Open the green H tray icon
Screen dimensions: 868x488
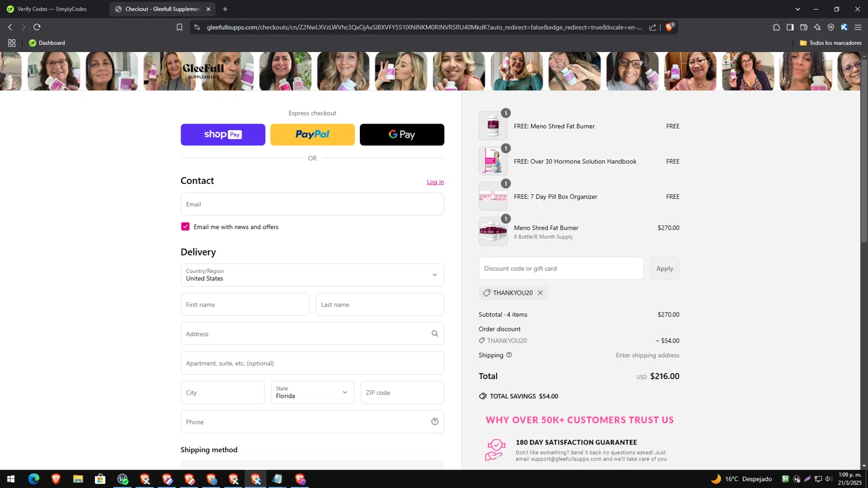(x=785, y=479)
